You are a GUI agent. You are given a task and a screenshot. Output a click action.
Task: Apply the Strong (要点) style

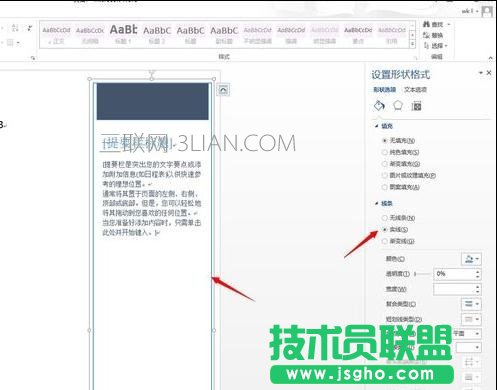click(x=358, y=35)
